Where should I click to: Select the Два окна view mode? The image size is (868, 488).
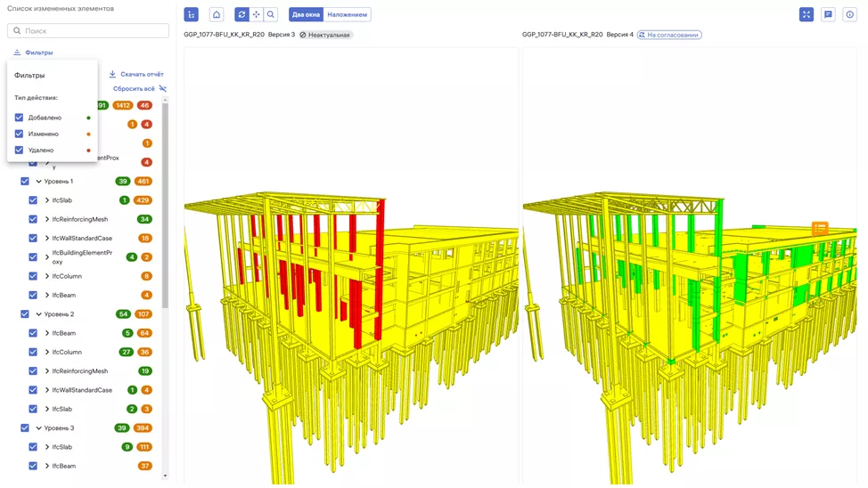pos(306,14)
